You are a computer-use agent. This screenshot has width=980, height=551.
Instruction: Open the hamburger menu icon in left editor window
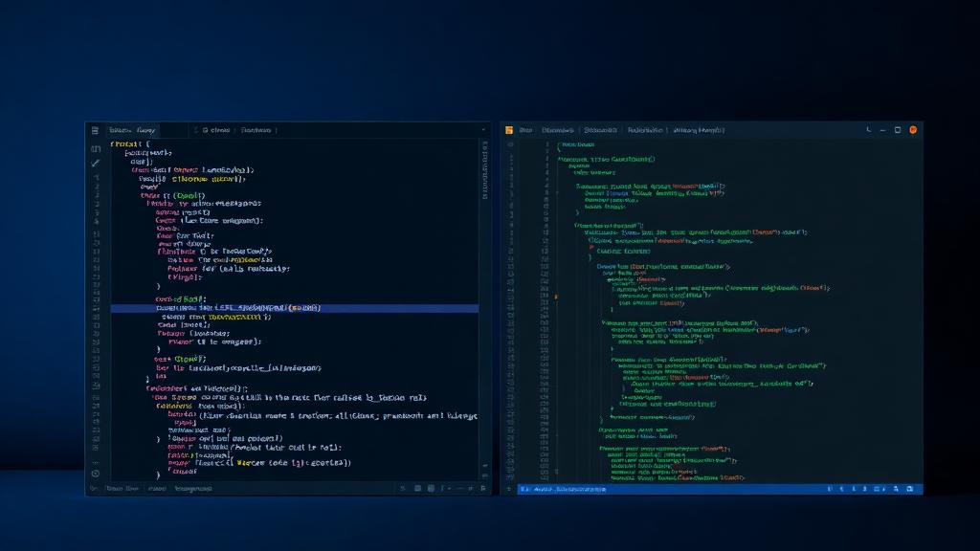(95, 130)
